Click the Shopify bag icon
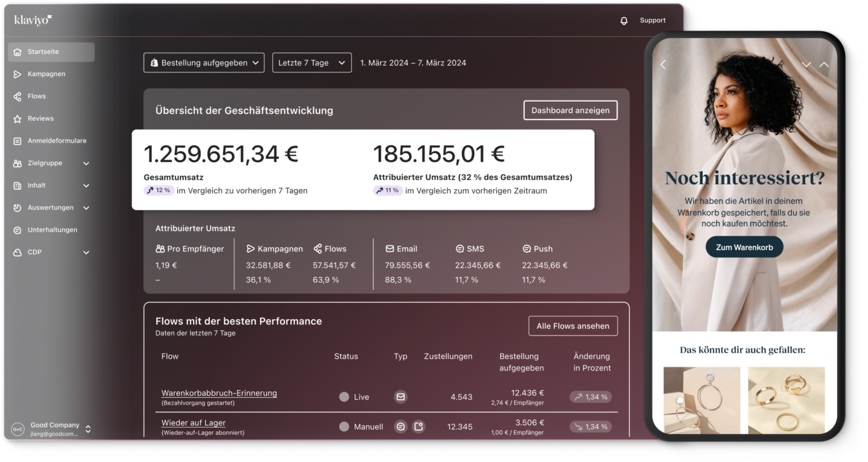Viewport: 868px width, 462px height. click(154, 63)
